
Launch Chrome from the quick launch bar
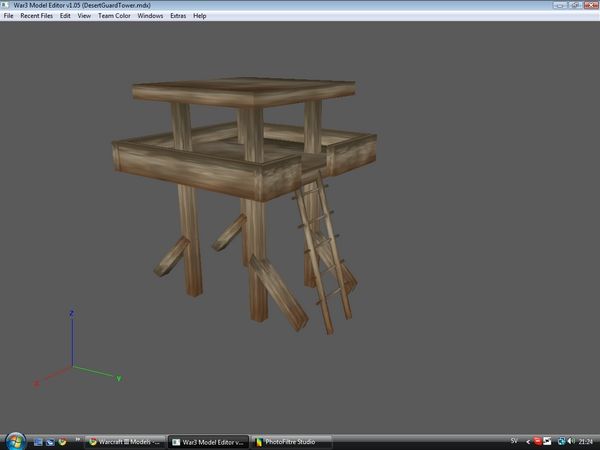pos(62,442)
